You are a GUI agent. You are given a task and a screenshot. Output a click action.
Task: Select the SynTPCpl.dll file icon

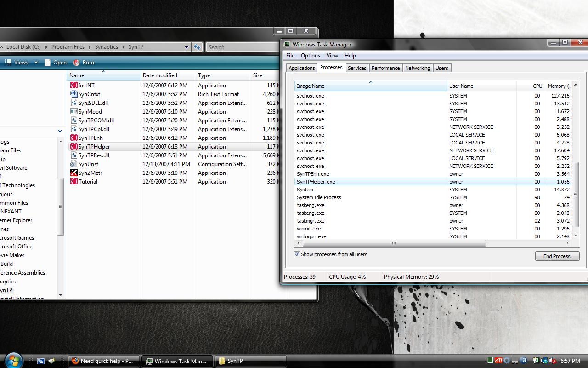pos(73,129)
